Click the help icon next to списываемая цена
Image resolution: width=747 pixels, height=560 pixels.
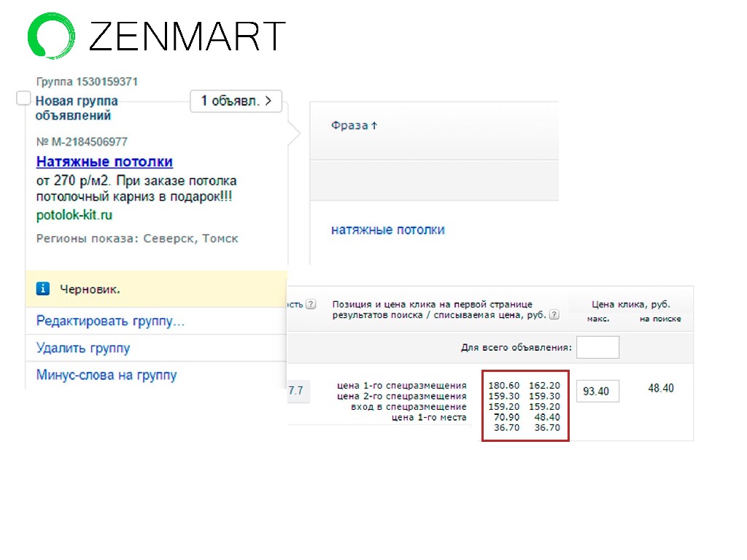click(554, 315)
